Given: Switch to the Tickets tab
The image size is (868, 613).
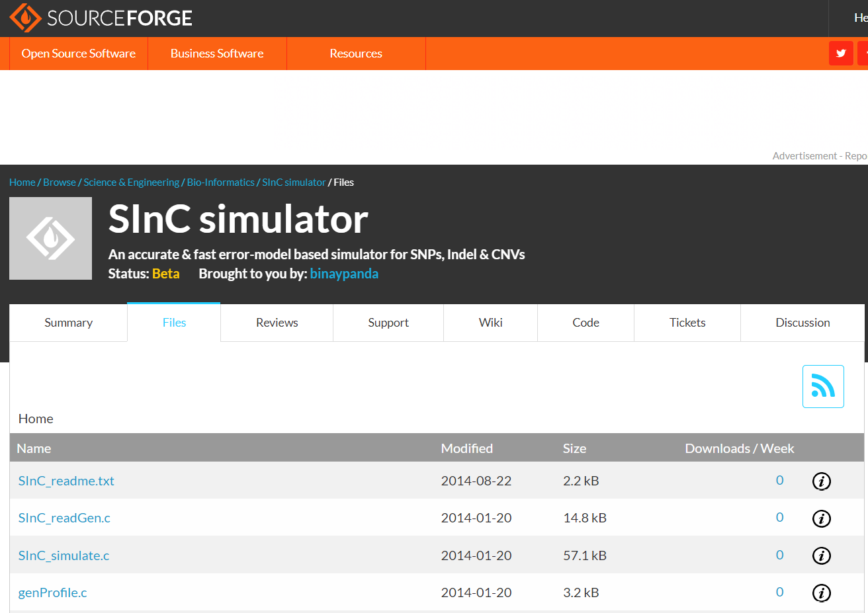Looking at the screenshot, I should [687, 323].
